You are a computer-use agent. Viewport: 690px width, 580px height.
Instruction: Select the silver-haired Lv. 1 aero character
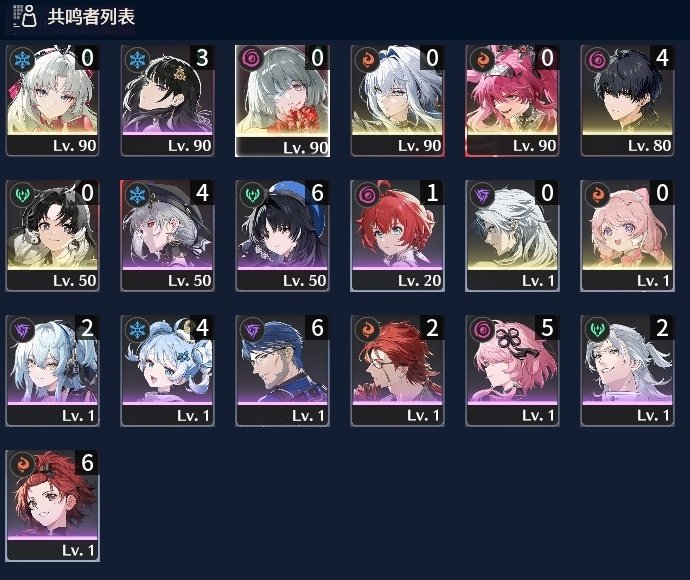(x=627, y=371)
